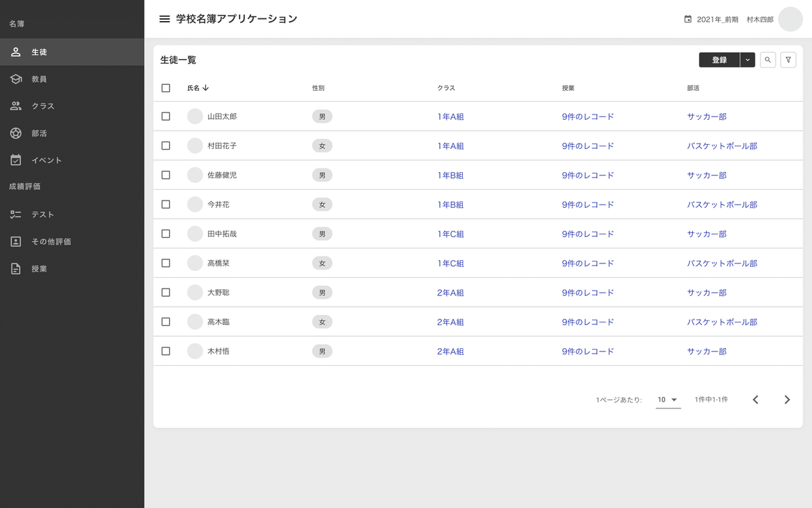Sort by the 氏名 column arrow
The image size is (812, 508).
pos(206,88)
